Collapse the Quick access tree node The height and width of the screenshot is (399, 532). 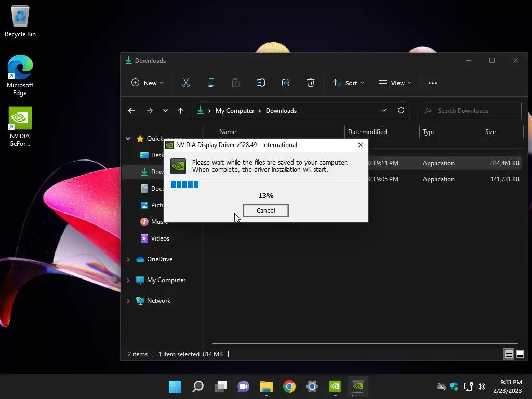tap(128, 138)
